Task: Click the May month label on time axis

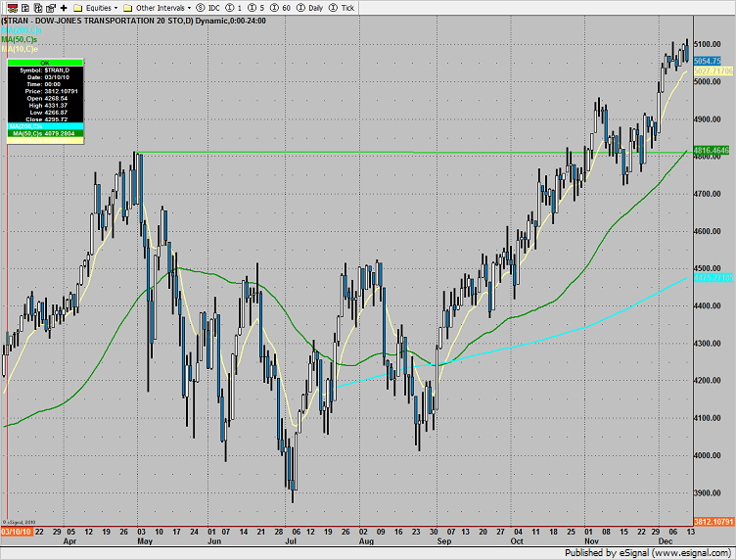Action: (145, 541)
